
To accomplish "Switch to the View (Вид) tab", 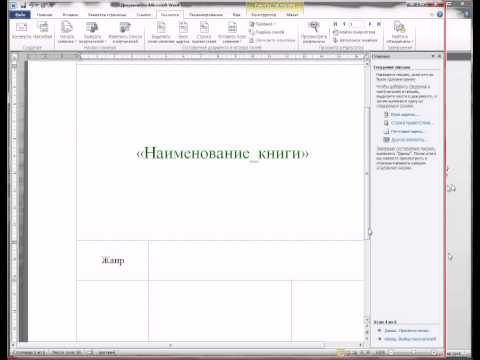I will click(x=236, y=15).
